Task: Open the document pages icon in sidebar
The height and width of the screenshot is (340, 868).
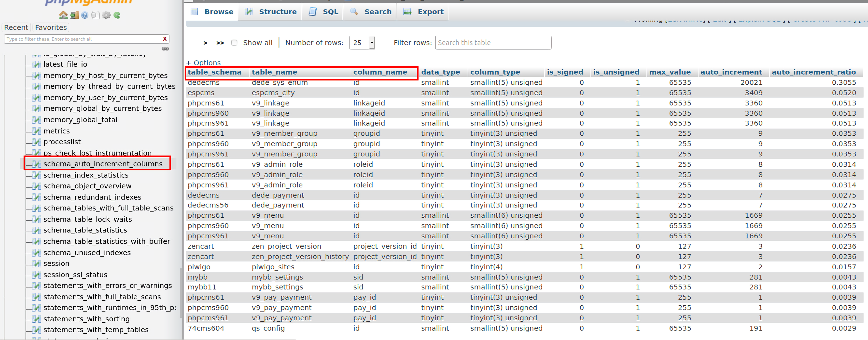Action: [95, 15]
